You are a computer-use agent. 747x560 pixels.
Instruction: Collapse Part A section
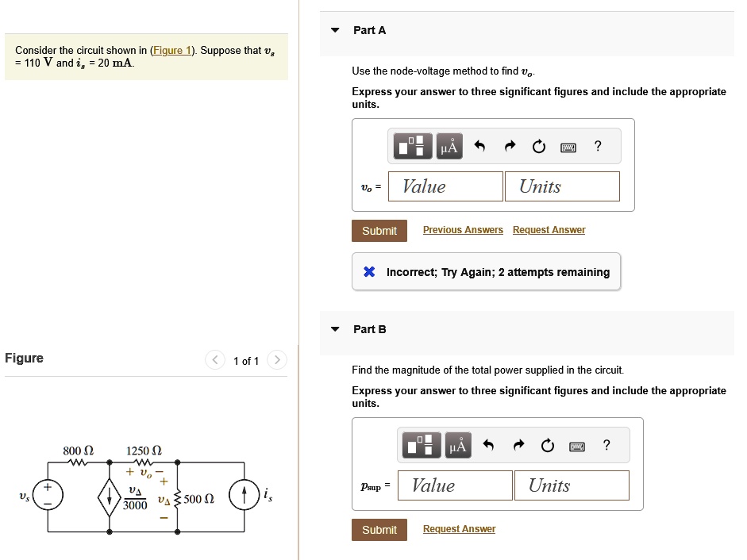[x=335, y=30]
